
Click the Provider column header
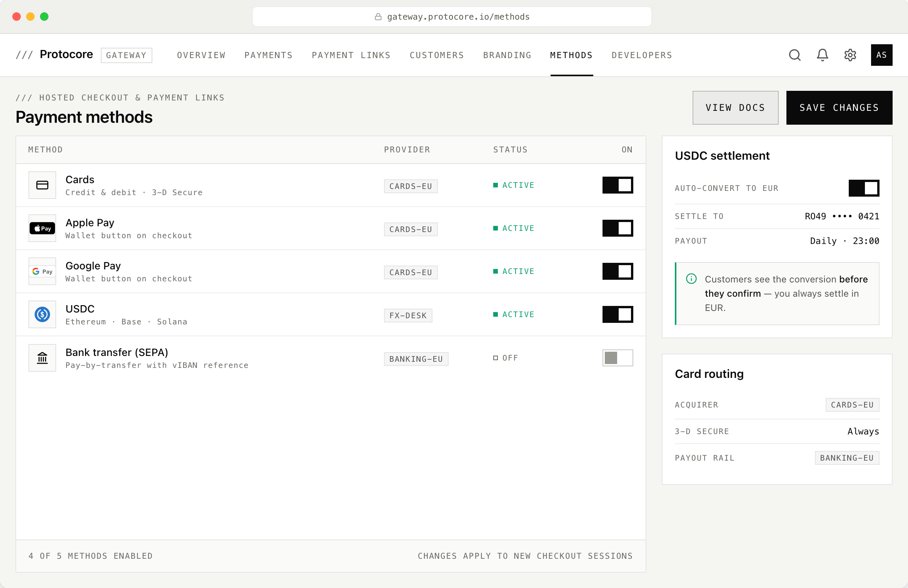pyautogui.click(x=407, y=150)
